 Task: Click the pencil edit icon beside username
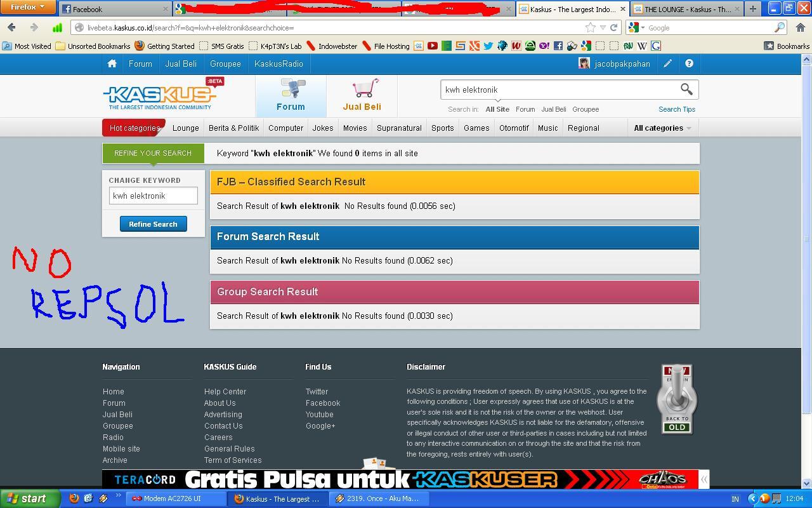(x=667, y=63)
